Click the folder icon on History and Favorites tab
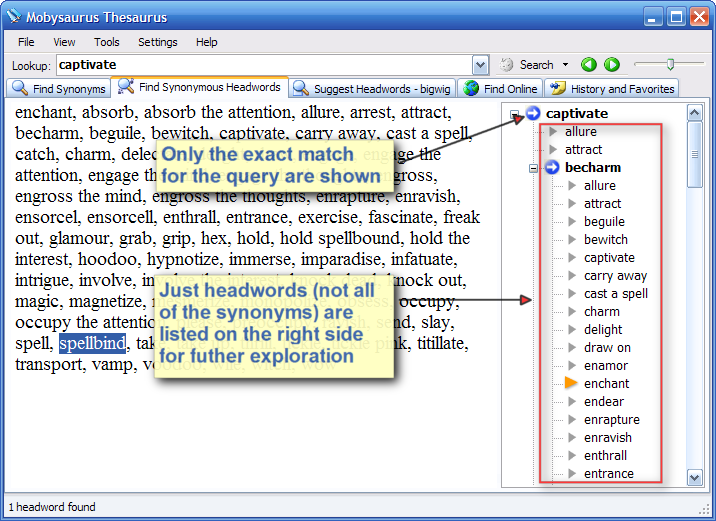 (x=558, y=88)
